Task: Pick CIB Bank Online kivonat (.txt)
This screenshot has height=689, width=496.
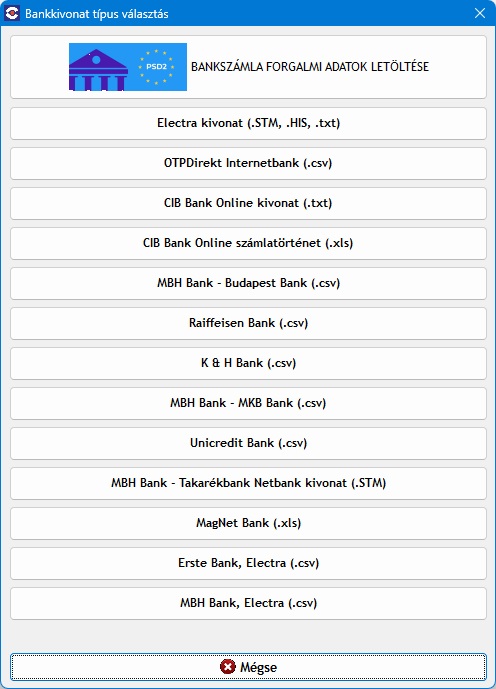Action: (248, 203)
